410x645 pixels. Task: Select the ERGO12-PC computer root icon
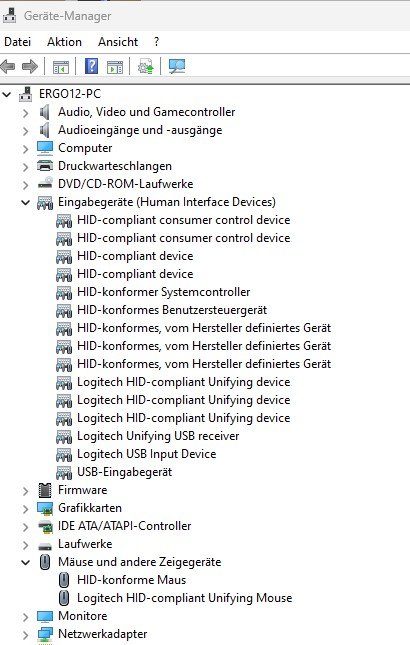click(25, 94)
